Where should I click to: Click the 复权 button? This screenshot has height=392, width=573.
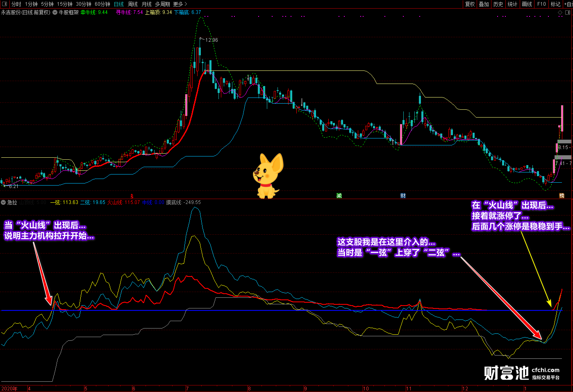(x=470, y=4)
